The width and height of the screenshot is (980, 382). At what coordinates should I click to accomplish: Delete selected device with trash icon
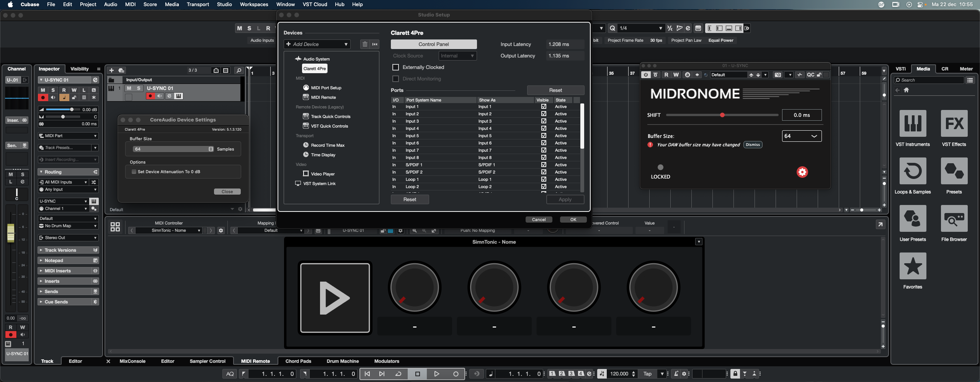(x=365, y=44)
